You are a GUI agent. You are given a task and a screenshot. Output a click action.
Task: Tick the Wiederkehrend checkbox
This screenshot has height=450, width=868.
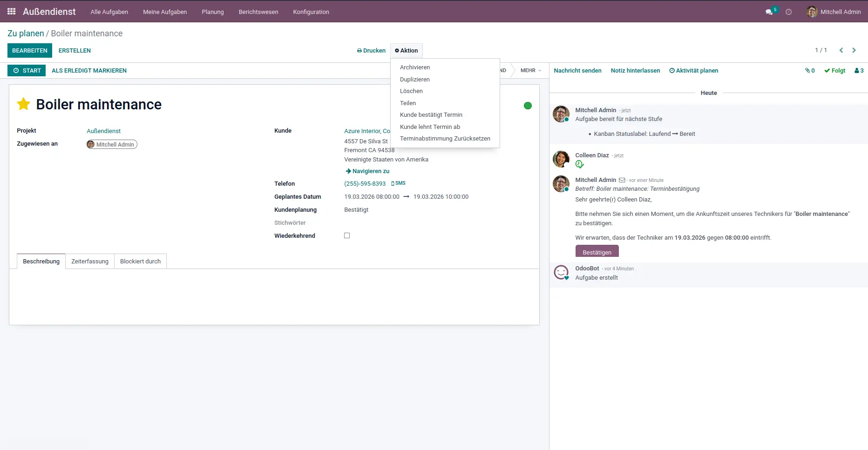347,235
